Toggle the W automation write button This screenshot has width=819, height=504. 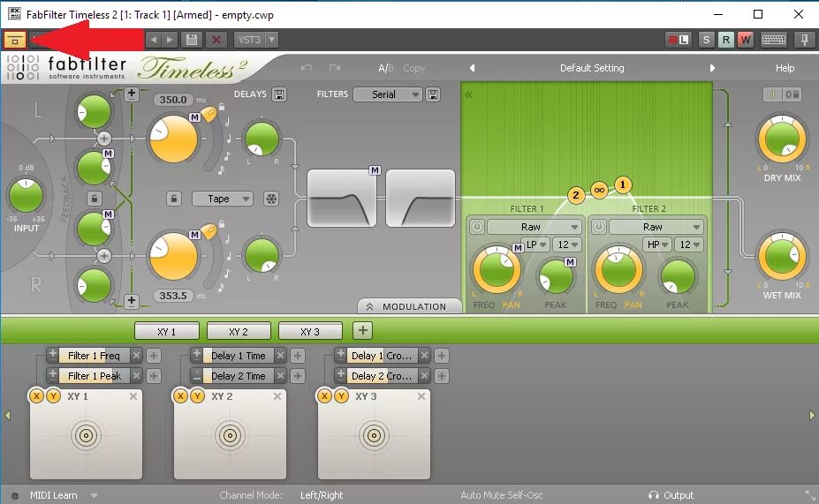745,40
